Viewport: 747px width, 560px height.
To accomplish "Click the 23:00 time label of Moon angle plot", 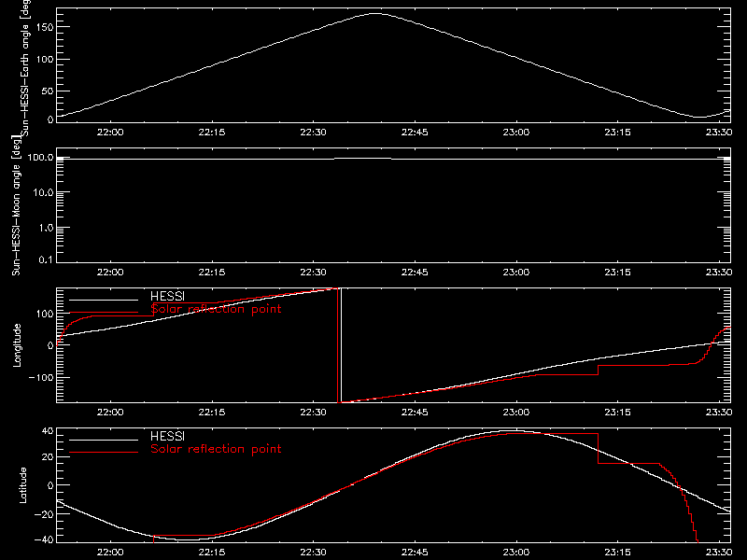I will pos(516,273).
